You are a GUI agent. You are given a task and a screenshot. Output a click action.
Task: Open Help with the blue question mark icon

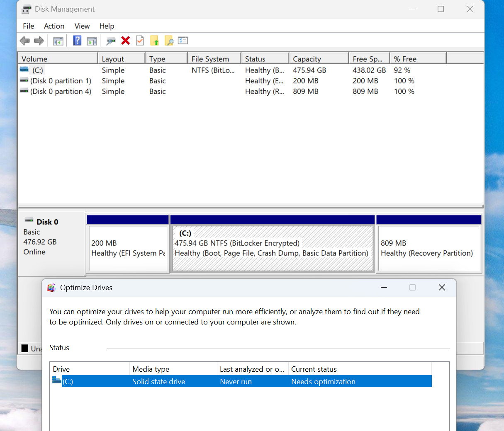(x=77, y=41)
